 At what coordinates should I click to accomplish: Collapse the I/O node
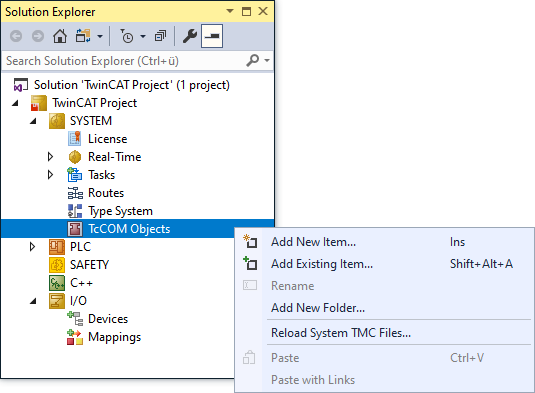(x=33, y=301)
